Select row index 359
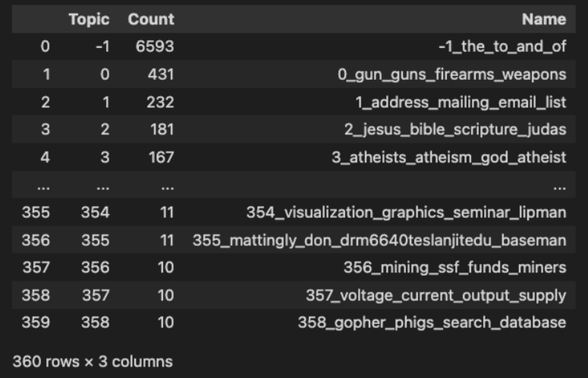 (35, 322)
